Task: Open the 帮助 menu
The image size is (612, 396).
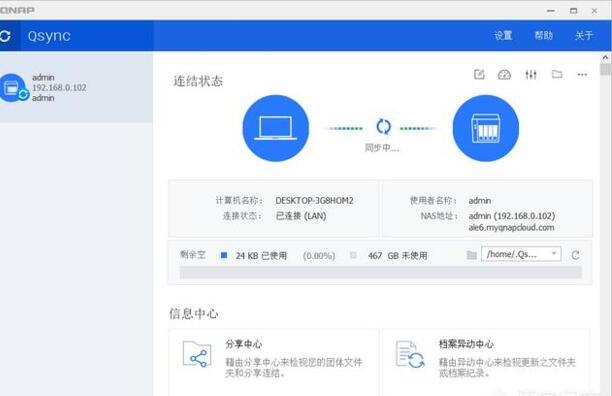Action: (544, 36)
